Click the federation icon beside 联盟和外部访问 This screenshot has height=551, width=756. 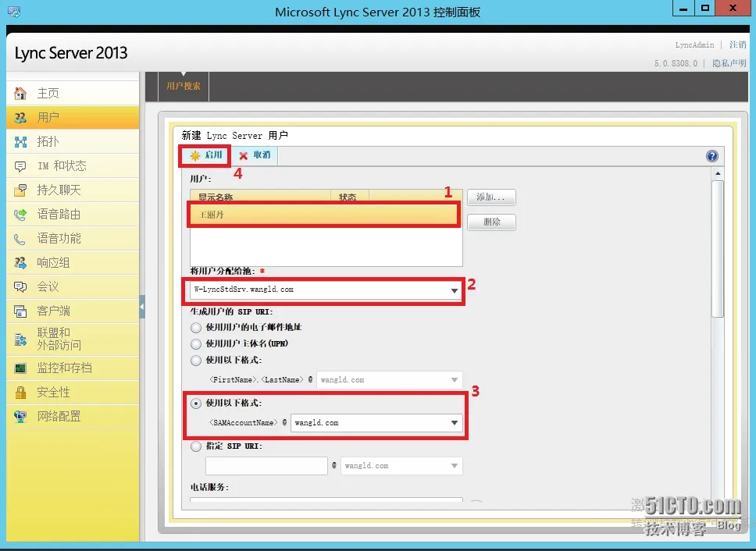coord(20,339)
